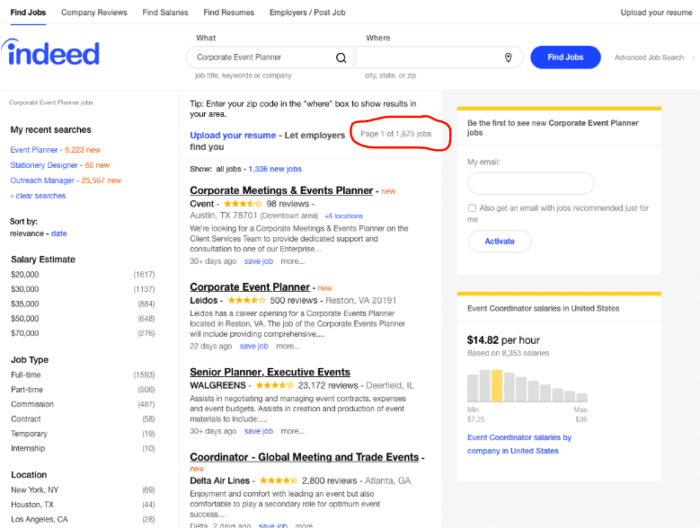Click the Leidos star rating

[x=246, y=300]
